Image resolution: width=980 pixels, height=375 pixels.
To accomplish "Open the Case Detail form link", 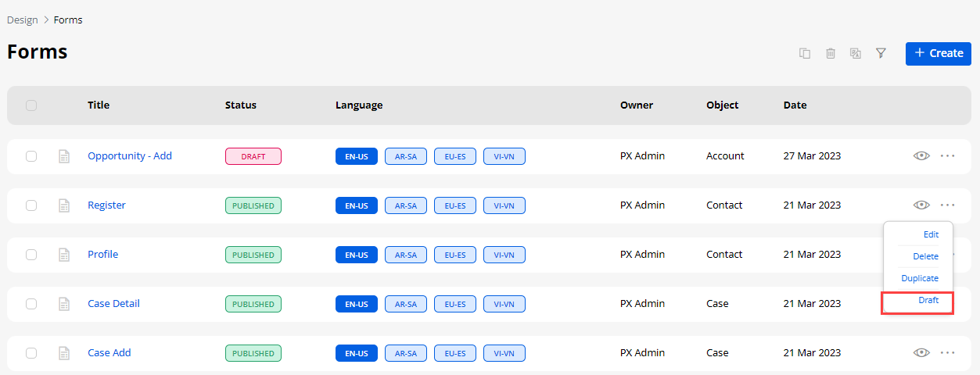I will click(x=113, y=304).
